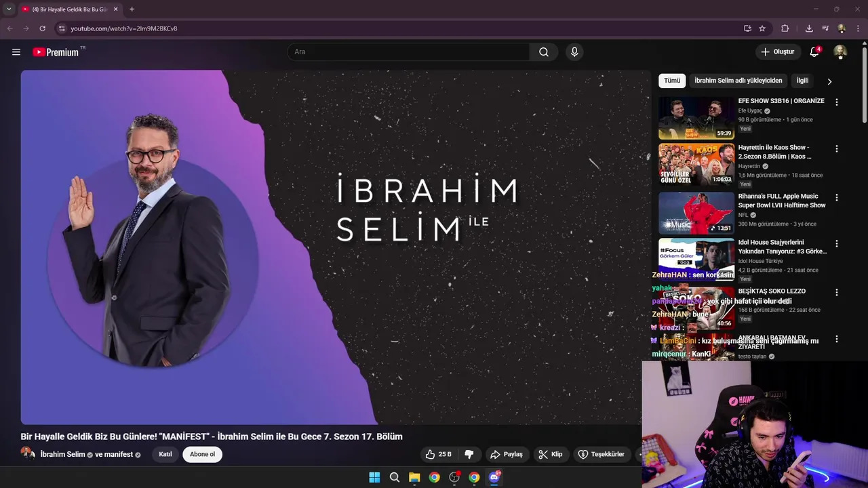Open the tab search dropdown arrow

tap(9, 9)
